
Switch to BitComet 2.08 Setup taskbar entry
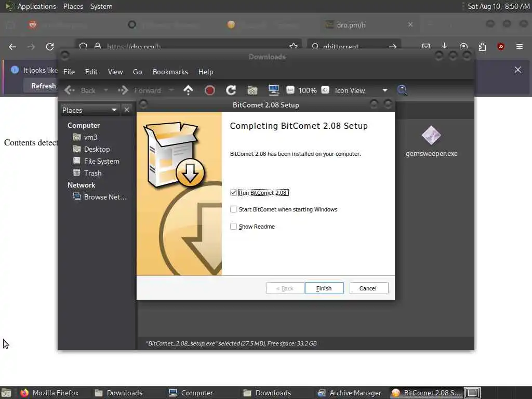coord(426,393)
